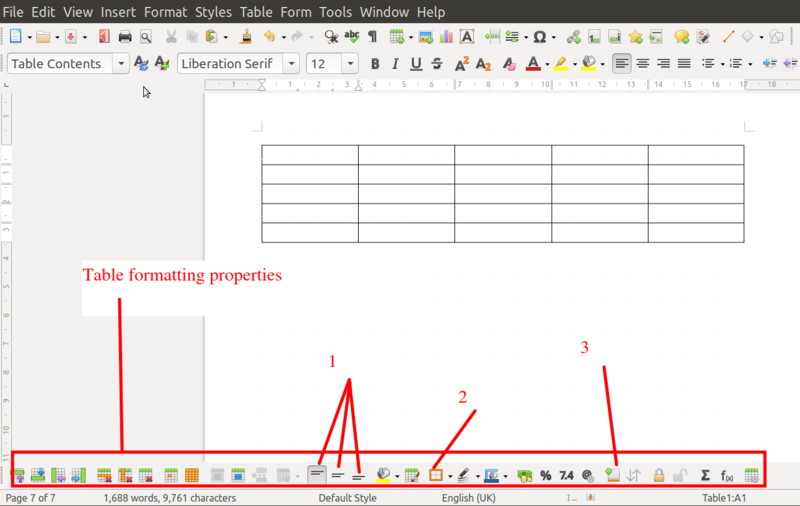The width and height of the screenshot is (800, 506).
Task: Clear direct formatting icon
Action: pos(509,64)
